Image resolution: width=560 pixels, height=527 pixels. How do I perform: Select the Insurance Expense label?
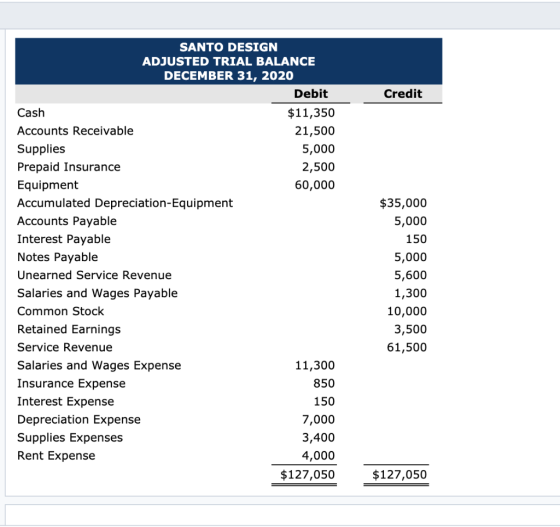click(x=71, y=383)
